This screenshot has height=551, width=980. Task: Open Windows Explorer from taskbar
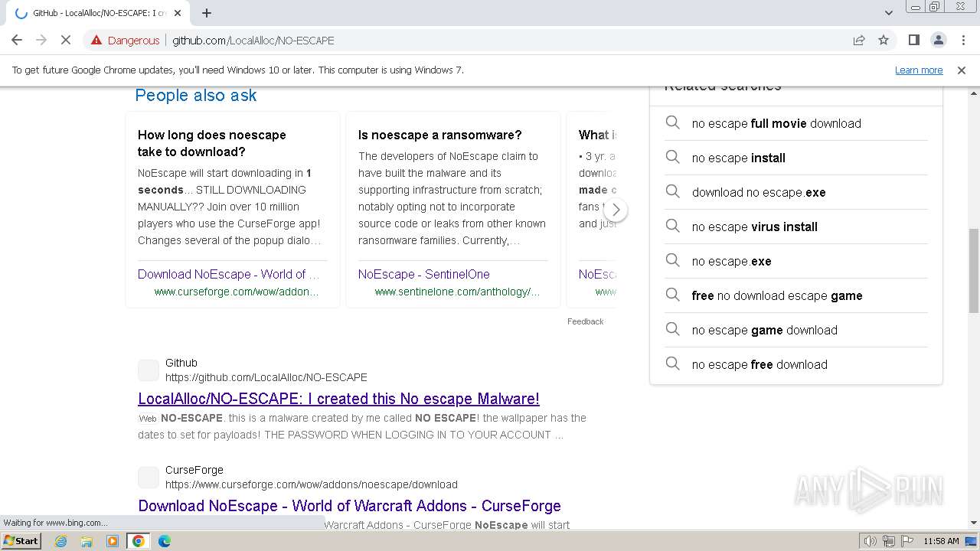(87, 541)
